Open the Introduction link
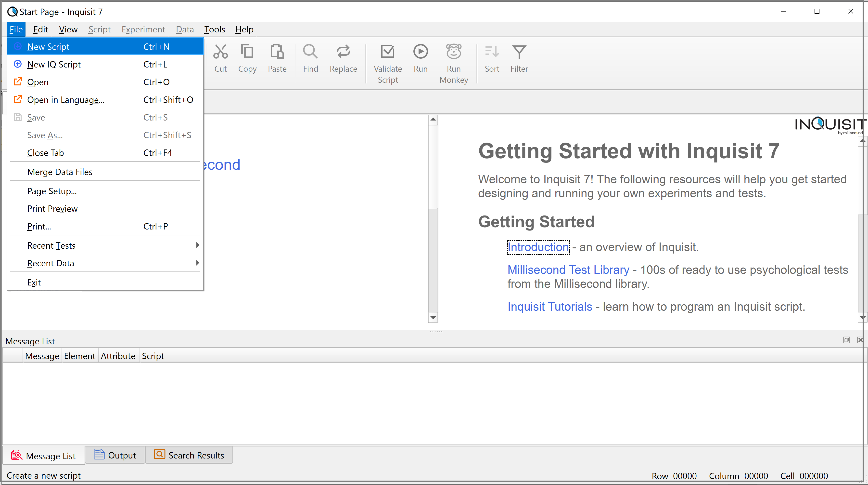Screen dimensions: 868x485 538,247
